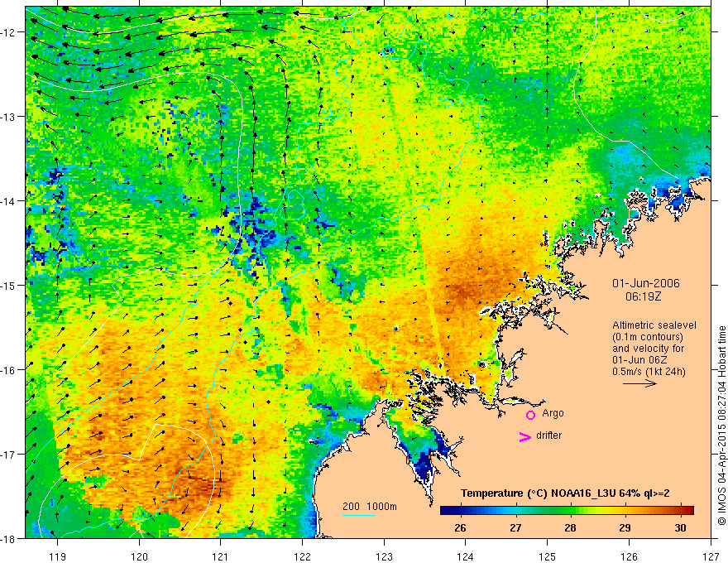Viewport: 728px width, 563px height.
Task: Click the latitude axis label -18
Action: pos(9,538)
